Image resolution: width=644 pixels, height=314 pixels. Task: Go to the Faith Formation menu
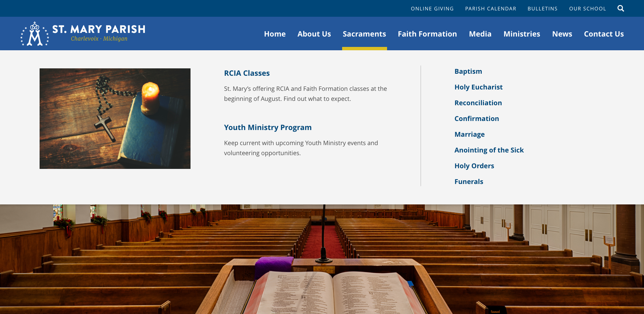(427, 34)
